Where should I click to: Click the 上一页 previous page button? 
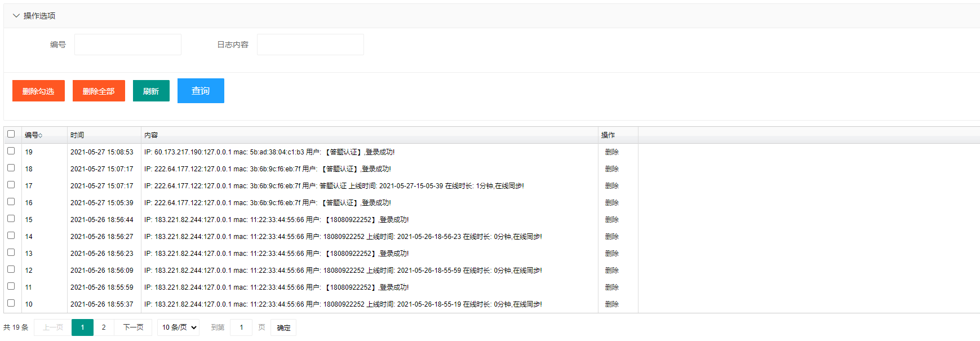click(x=53, y=327)
